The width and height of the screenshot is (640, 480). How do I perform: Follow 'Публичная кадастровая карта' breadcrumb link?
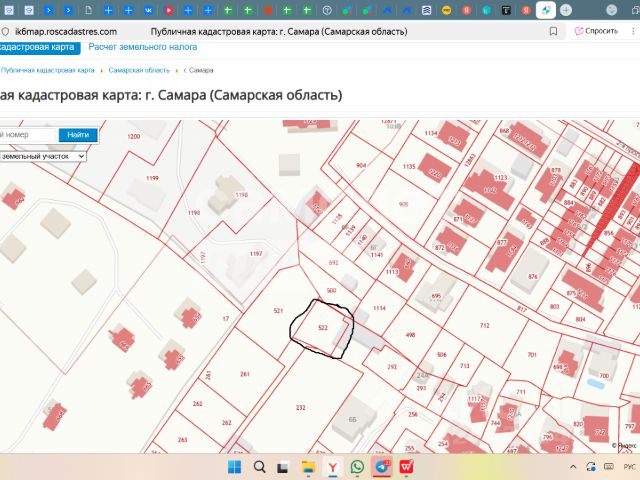coord(47,71)
